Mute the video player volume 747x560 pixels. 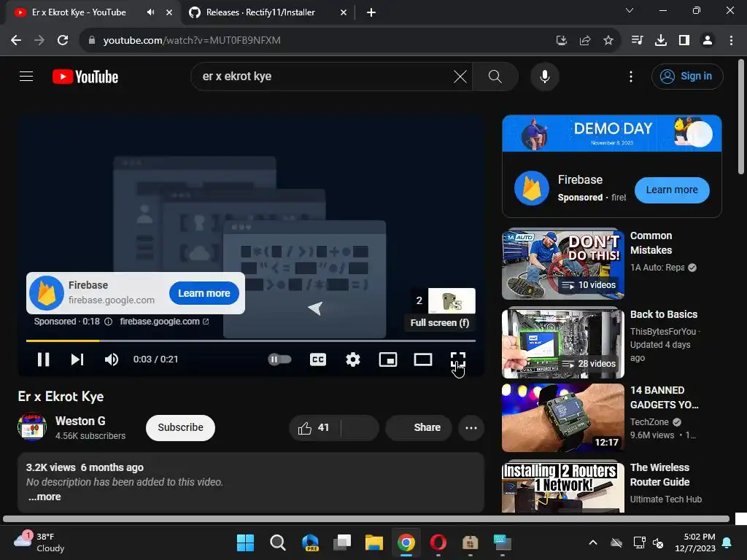(x=112, y=359)
